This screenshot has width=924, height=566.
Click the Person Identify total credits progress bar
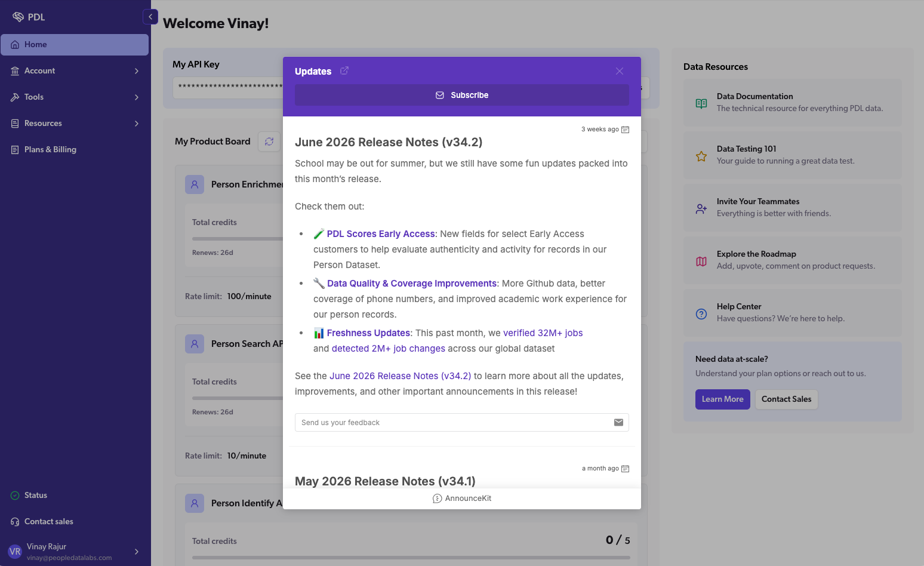tap(411, 558)
